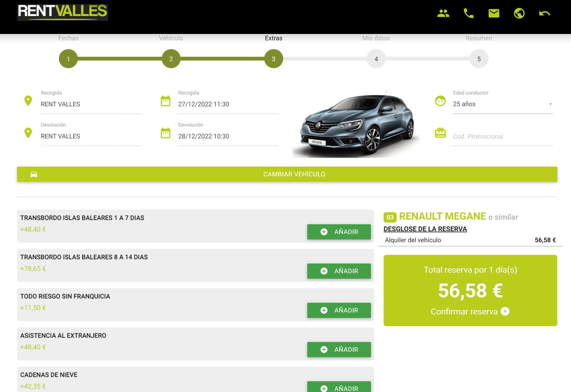Click the arrow icon beside Confirmar reserva
This screenshot has height=392, width=571.
505,312
